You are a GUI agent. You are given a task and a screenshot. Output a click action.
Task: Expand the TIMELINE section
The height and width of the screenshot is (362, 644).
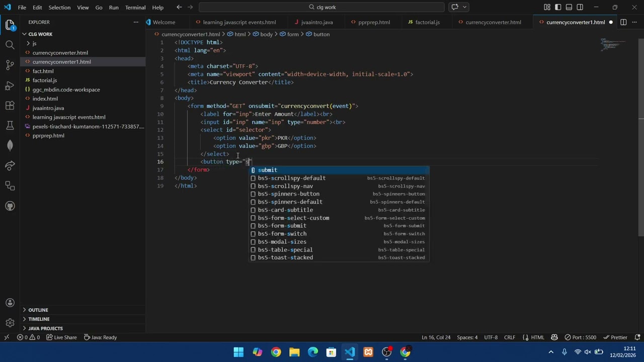39,319
